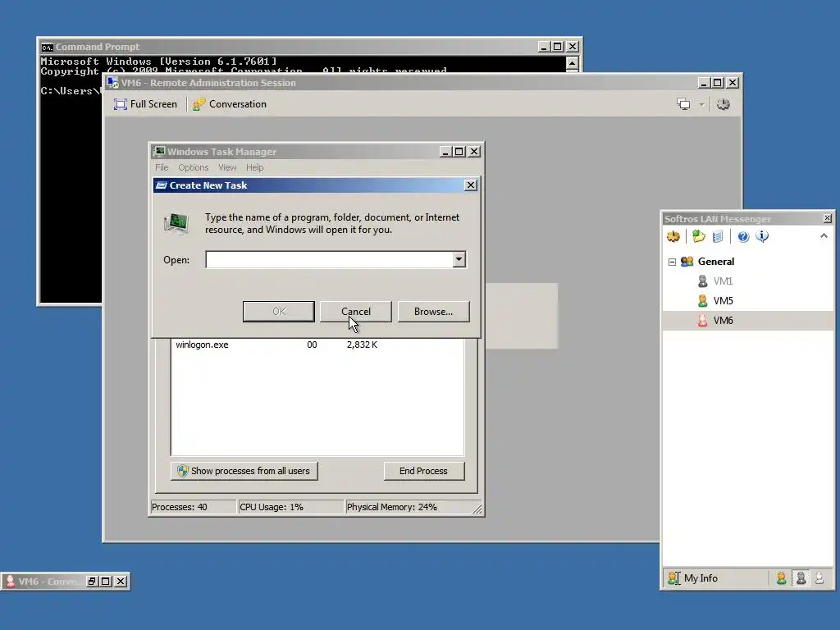Open the settings gear in Softros LAN Messenger
Viewport: 840px width, 630px height.
[x=673, y=236]
